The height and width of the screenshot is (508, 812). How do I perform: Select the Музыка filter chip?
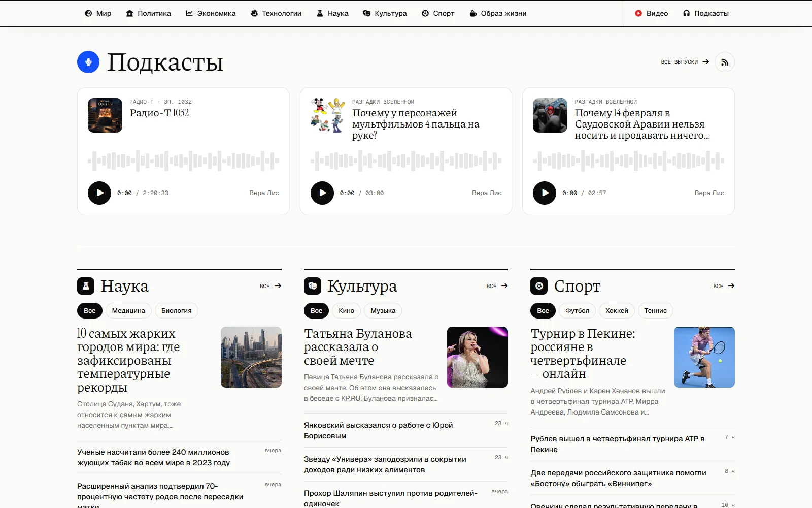383,311
